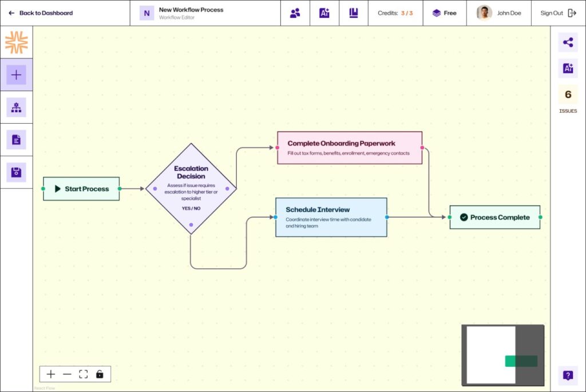Open the hierarchy diagram icon in left sidebar
Image resolution: width=586 pixels, height=392 pixels.
point(16,107)
